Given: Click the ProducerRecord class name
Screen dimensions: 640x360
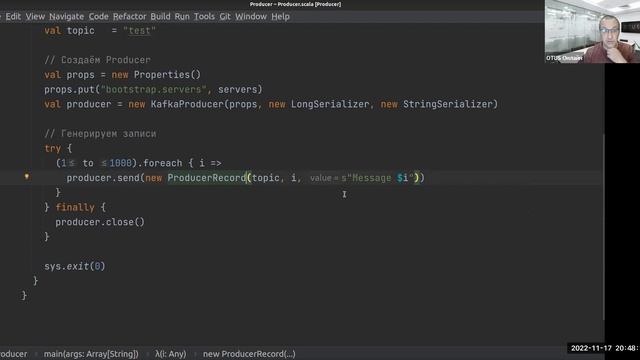Looking at the screenshot, I should [207, 178].
